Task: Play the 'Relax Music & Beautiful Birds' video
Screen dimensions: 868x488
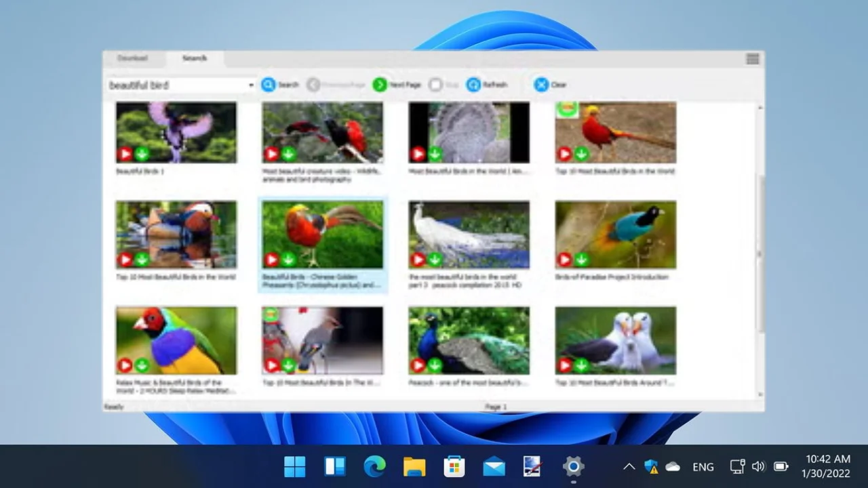Action: (125, 365)
